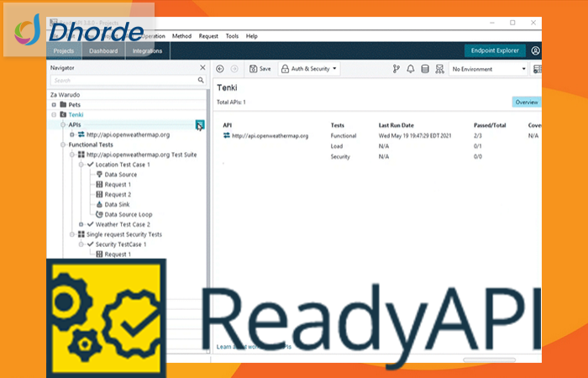Select the Za Warudo workspace row
Image resolution: width=588 pixels, height=378 pixels.
128,95
